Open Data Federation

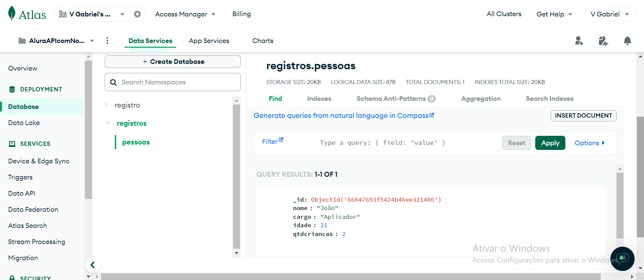click(33, 209)
